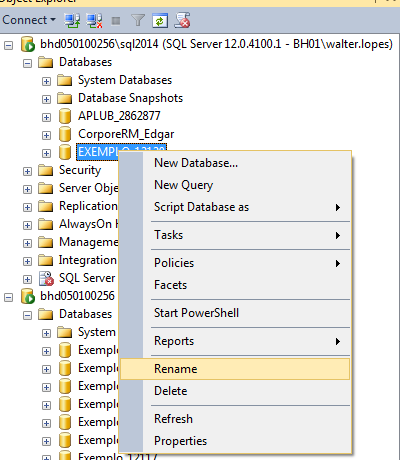Viewport: 400px width, 460px height.
Task: Click the second bhd050100256 server icon
Action: (28, 296)
